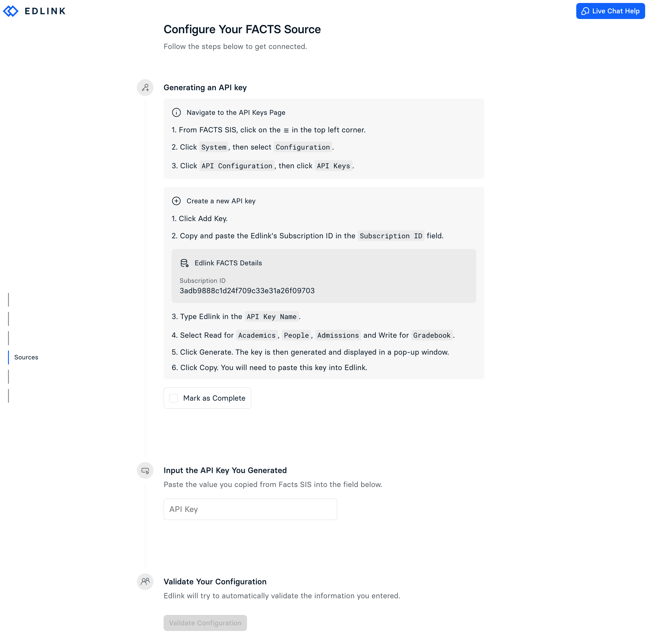
Task: Click the Input the API Key step icon
Action: click(x=145, y=470)
